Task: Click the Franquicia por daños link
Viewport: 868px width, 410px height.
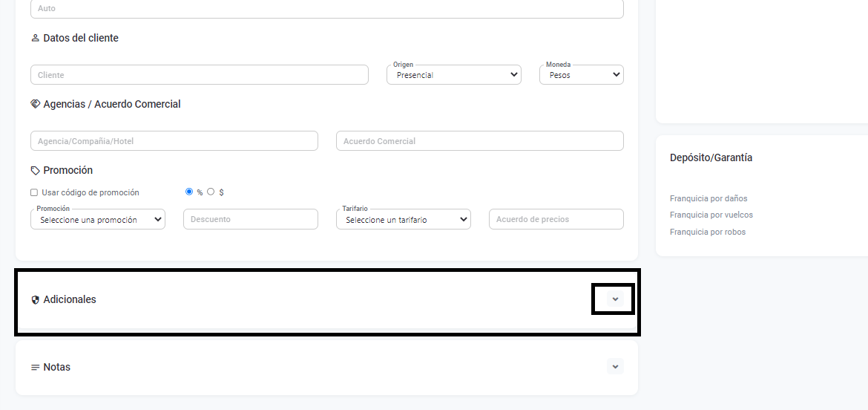Action: 708,198
